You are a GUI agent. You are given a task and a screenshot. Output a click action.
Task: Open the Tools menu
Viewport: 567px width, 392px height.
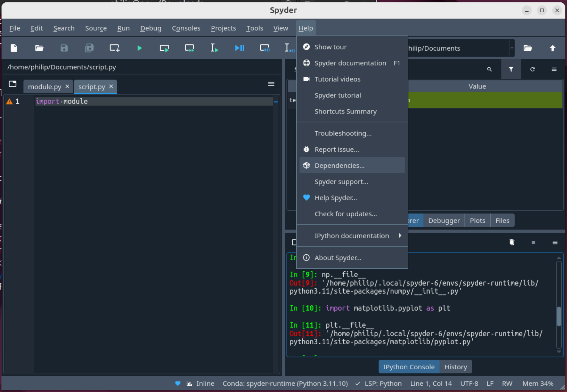point(255,28)
